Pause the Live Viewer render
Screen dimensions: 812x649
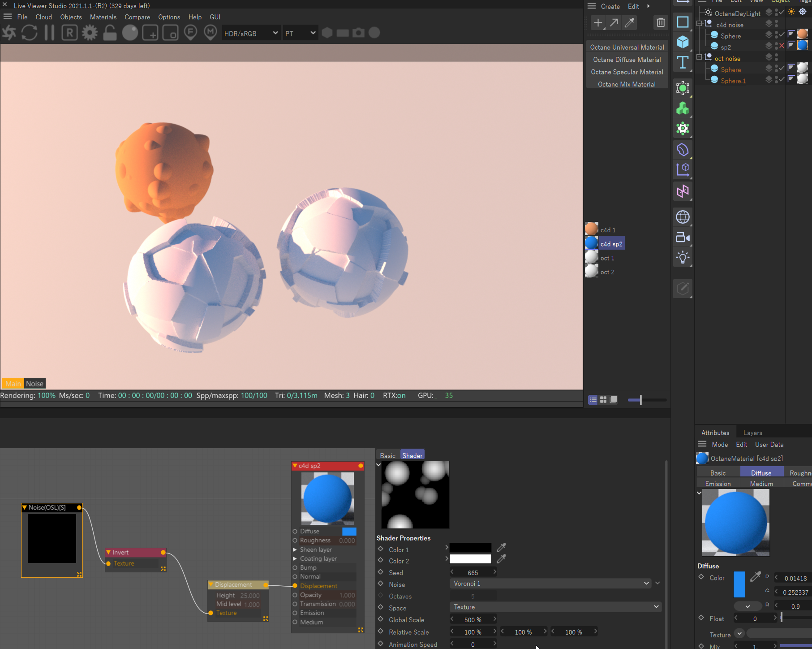49,33
